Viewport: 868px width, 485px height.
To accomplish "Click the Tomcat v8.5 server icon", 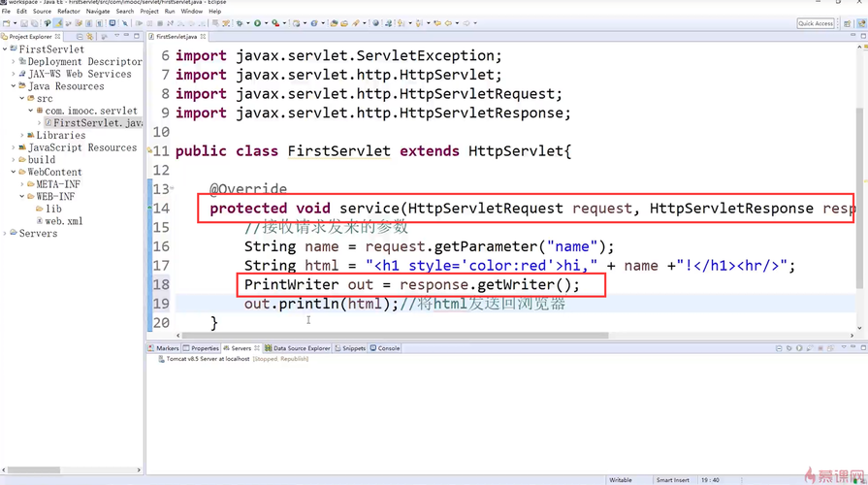I will [160, 359].
